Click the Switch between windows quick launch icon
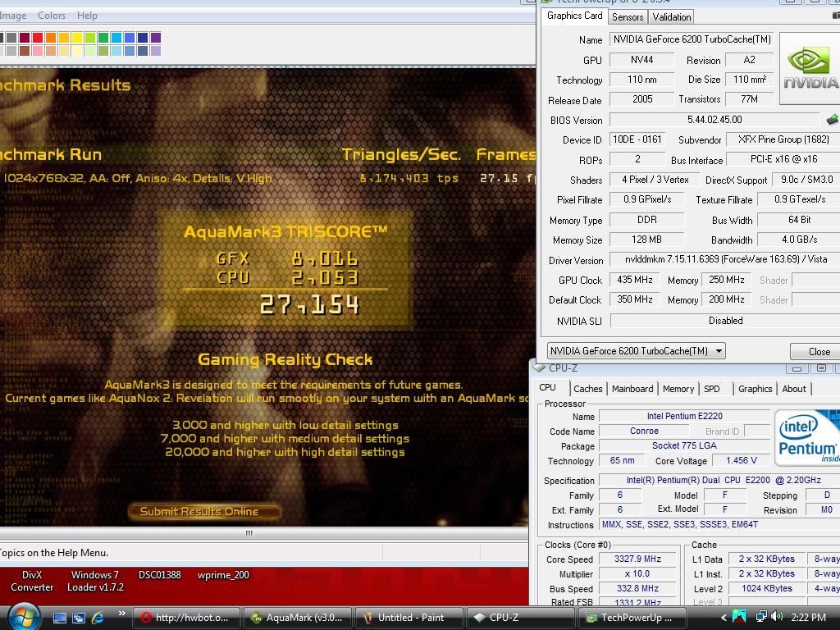Screen dimensions: 840x630 [x=79, y=619]
